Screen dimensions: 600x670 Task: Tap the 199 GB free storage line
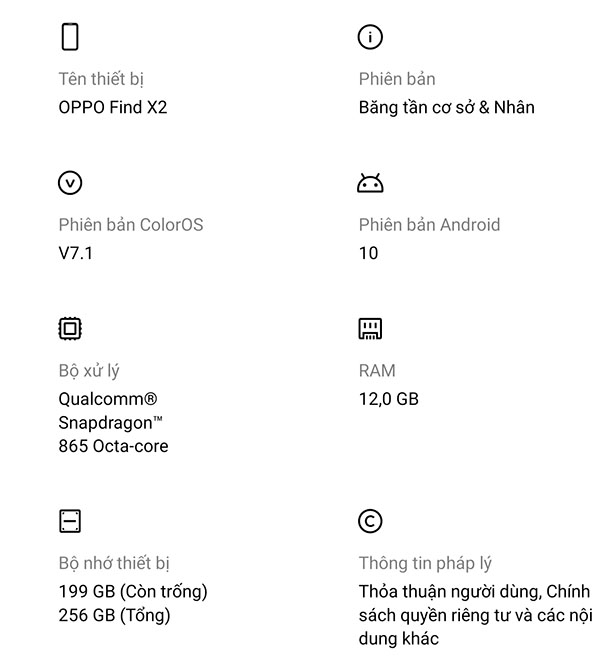click(133, 591)
